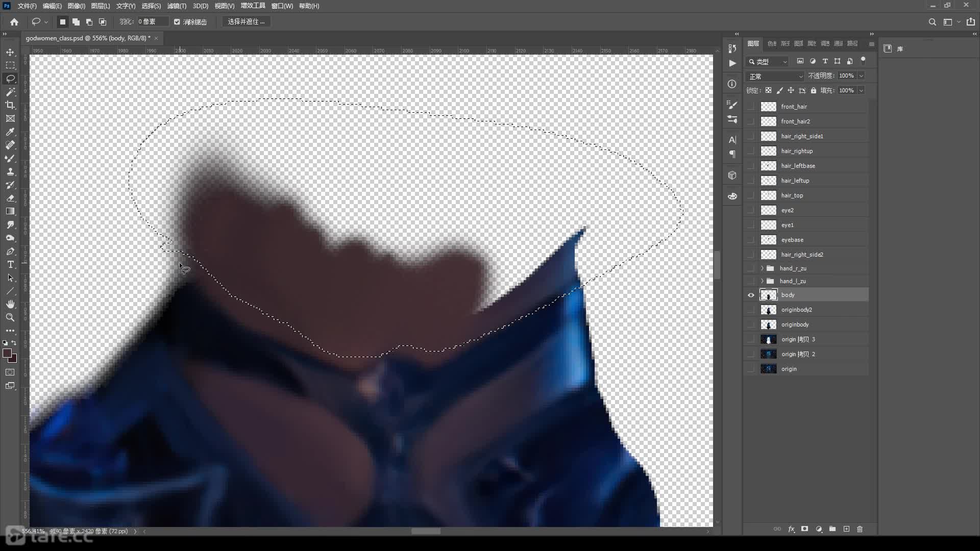
Task: Select the Rectangular Marquee tool
Action: point(10,65)
